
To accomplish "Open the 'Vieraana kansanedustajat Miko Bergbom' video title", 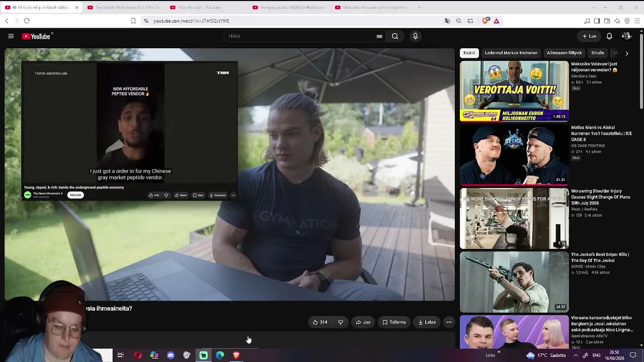I will coord(602,324).
